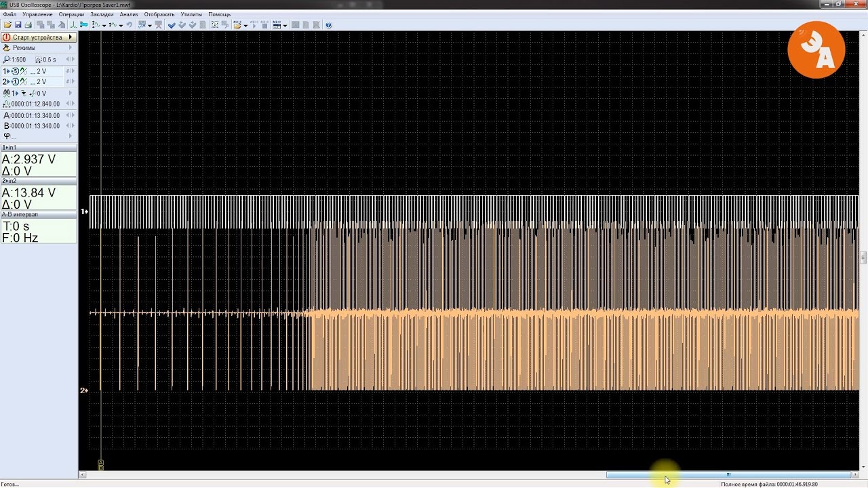This screenshot has height=488, width=868.
Task: Click the 1:500 zoom magnifier icon
Action: [7, 60]
